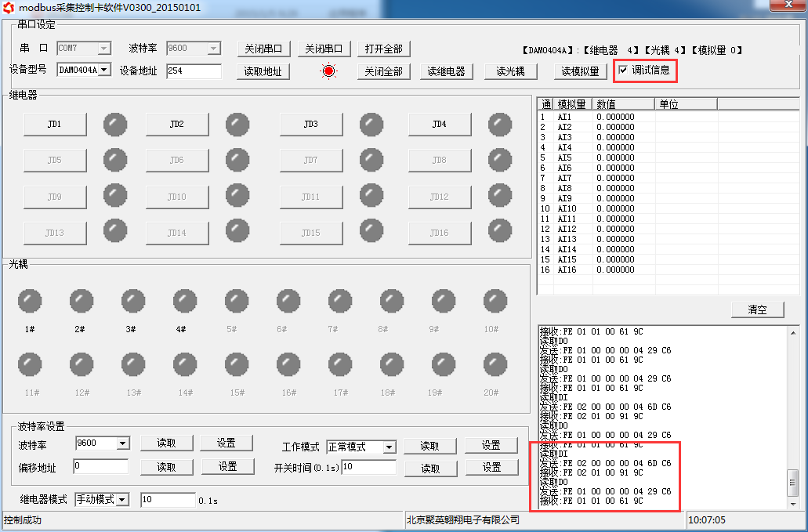
Task: Click the indicator lamp beside JD2 relay
Action: (237, 125)
